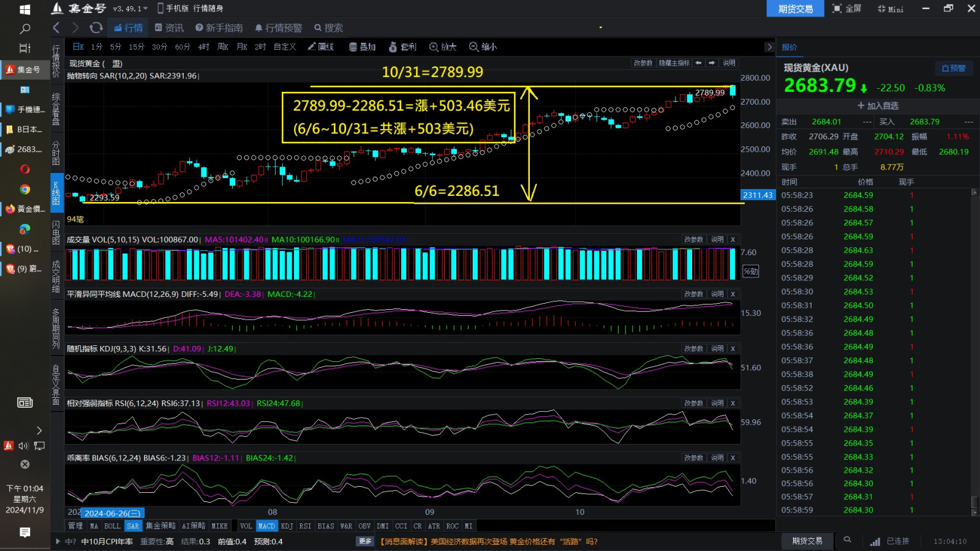
Task: Expand the toolbar with right chevron
Action: coord(769,47)
